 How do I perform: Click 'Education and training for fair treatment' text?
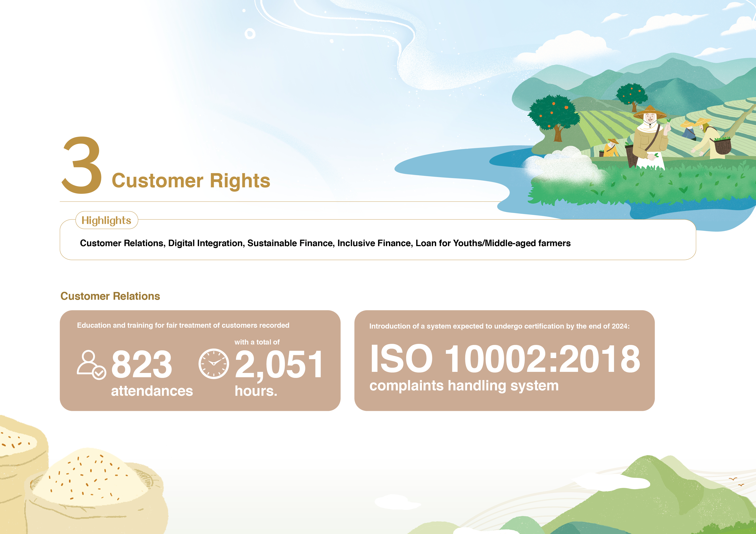click(x=183, y=325)
